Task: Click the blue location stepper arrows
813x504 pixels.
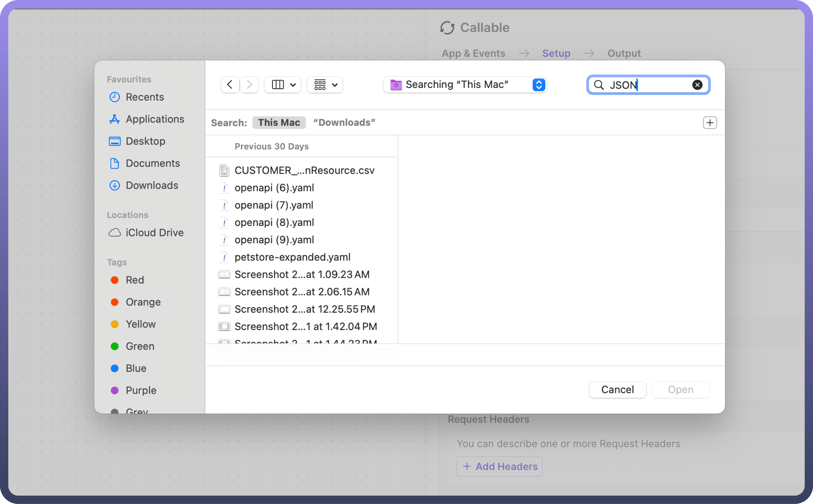Action: (539, 85)
